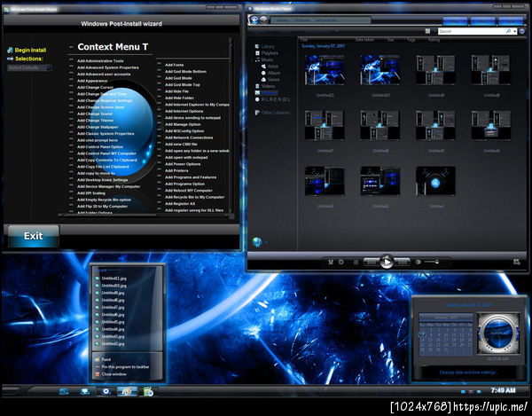Click Change date and time settings link
This screenshot has height=416, width=532.
(x=467, y=373)
